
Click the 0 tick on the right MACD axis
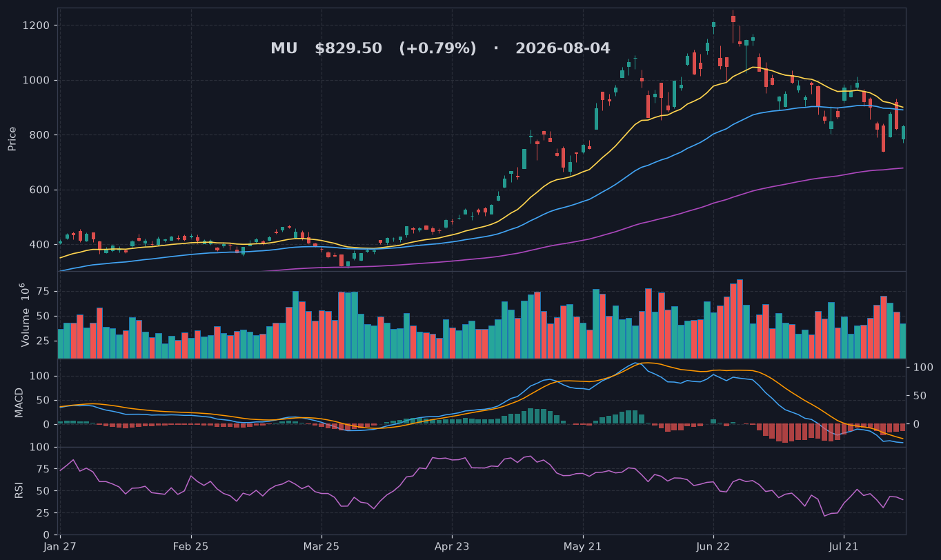click(x=918, y=424)
